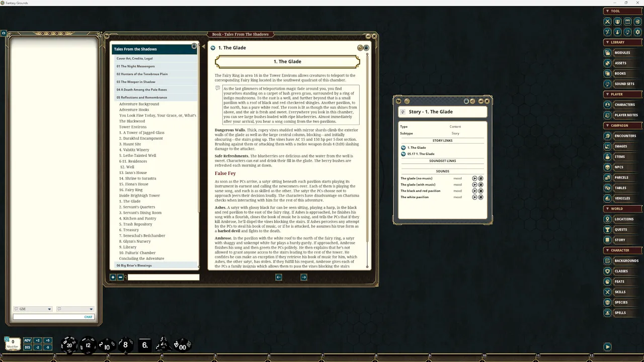Click the calendar tool icon
This screenshot has width=644, height=362.
pos(627,22)
